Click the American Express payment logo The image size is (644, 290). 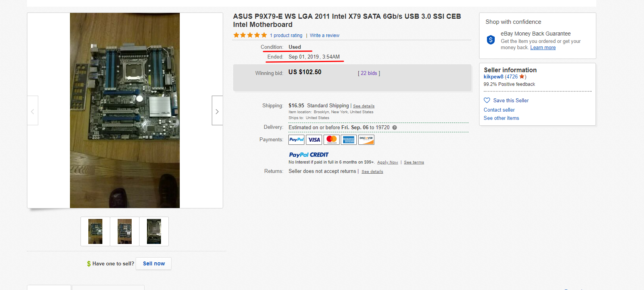[x=349, y=140]
